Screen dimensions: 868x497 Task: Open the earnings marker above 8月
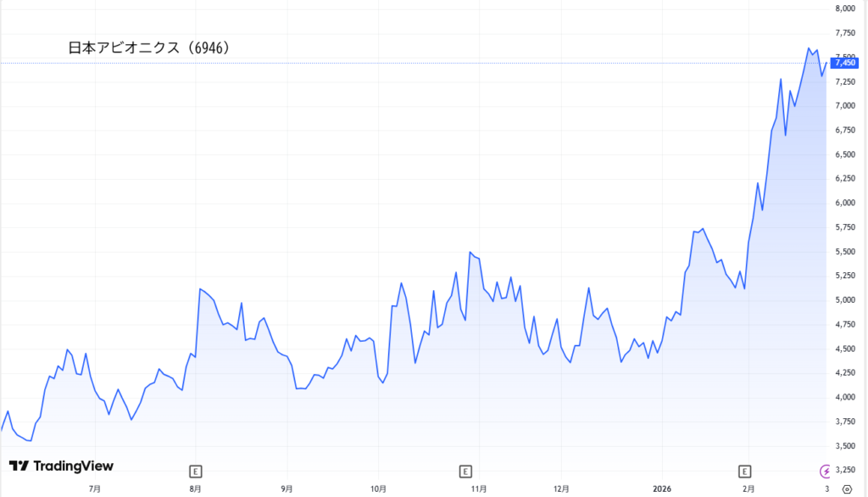click(196, 471)
